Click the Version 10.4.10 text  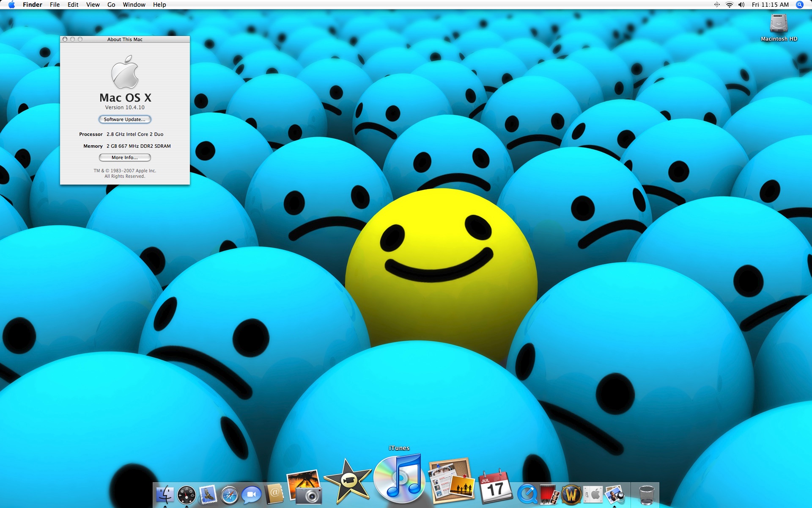pos(125,108)
